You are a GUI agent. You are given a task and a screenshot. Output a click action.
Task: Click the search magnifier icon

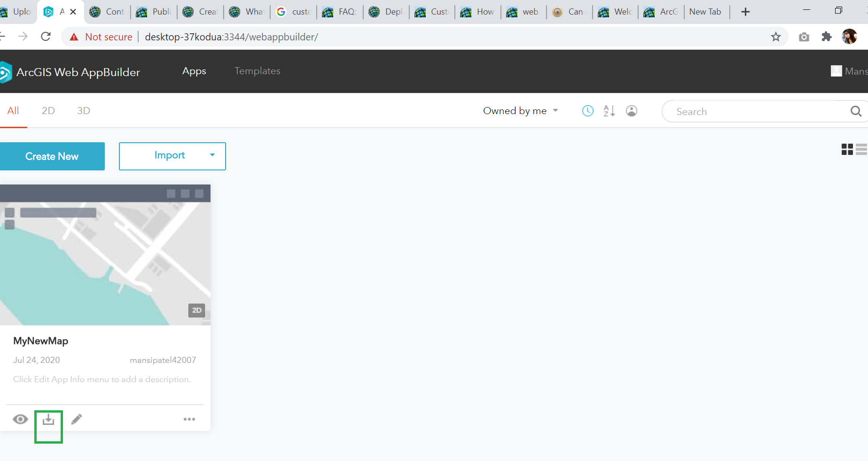(x=856, y=111)
